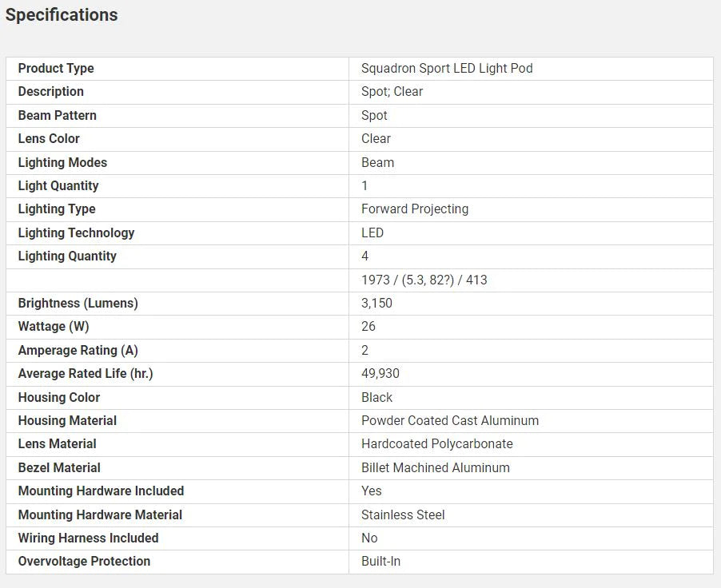Viewport: 721px width, 588px height.
Task: Select the Product Type label
Action: (x=56, y=69)
